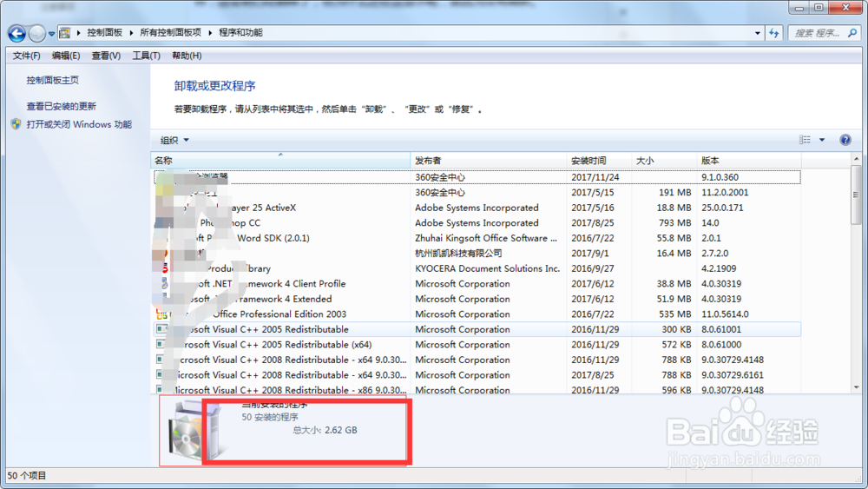Screen dimensions: 868x489
Task: Click 所有控制面板项 breadcrumb
Action: pyautogui.click(x=170, y=33)
